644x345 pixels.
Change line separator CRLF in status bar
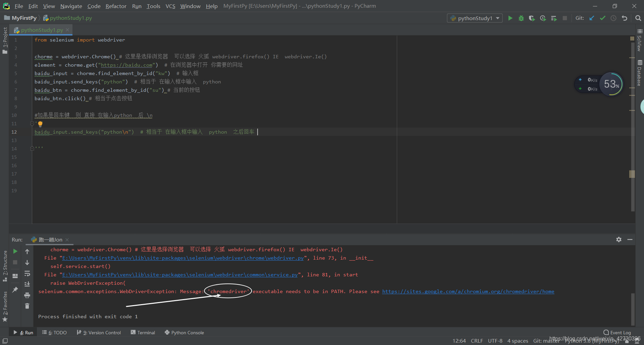pos(477,341)
